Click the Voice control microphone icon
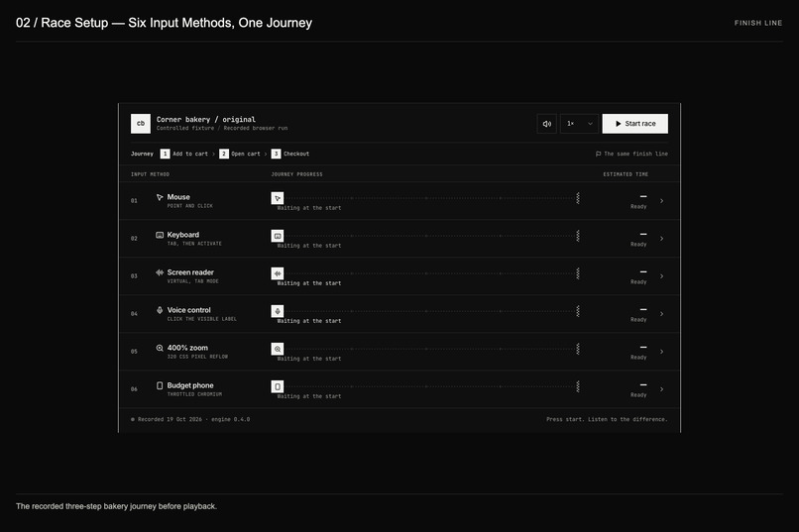Viewport: 799px width, 532px height. (160, 310)
